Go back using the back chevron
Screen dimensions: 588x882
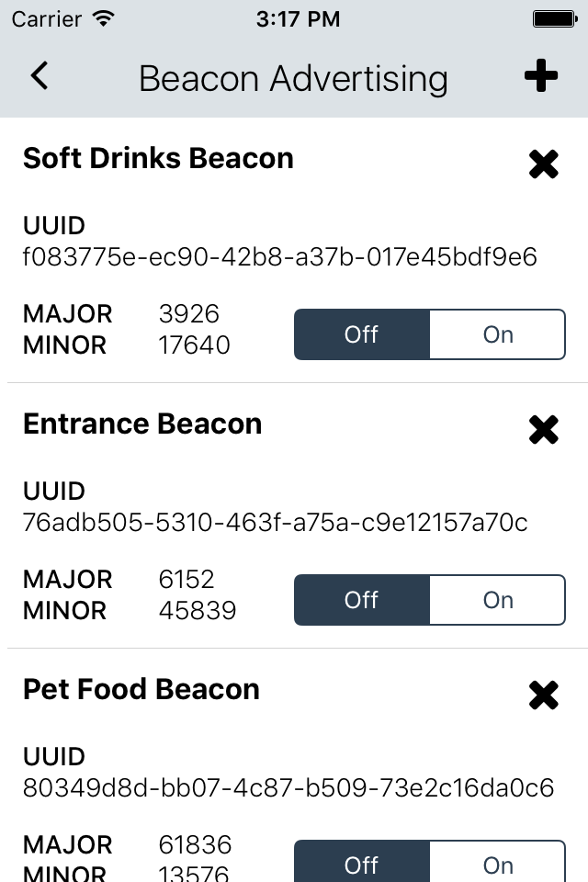coord(40,75)
